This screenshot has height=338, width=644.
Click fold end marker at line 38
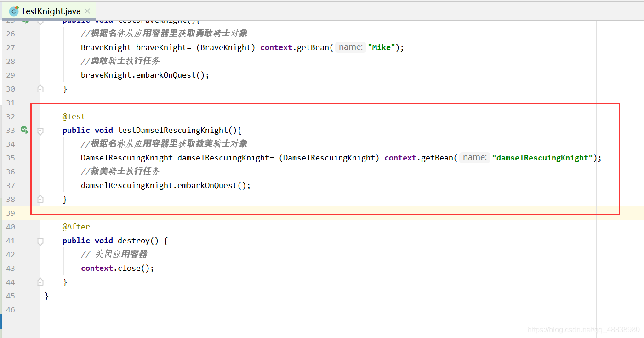coord(40,199)
